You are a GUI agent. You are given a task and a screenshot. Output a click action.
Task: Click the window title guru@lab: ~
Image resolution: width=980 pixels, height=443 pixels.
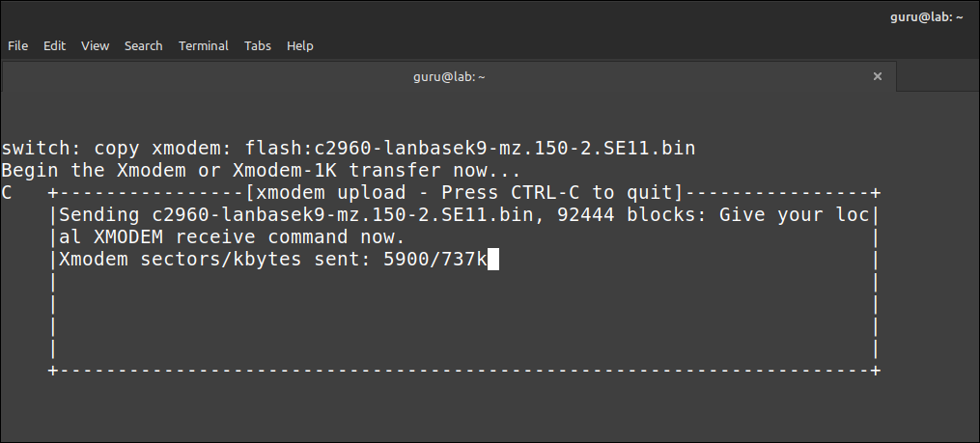tap(926, 17)
